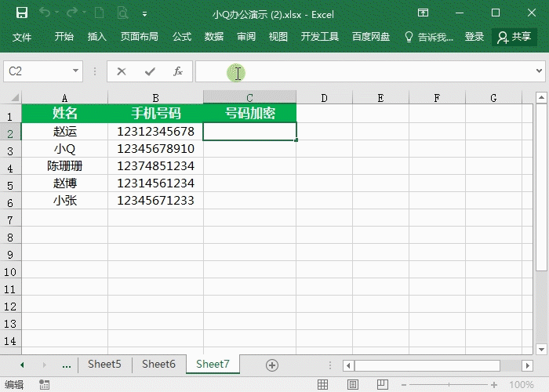Open Insert Function fx icon
The image size is (549, 392).
(x=178, y=71)
